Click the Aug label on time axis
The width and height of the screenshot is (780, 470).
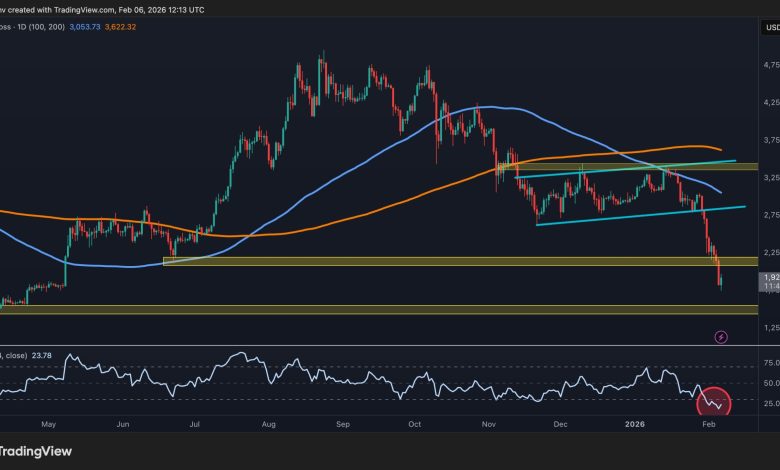point(268,424)
